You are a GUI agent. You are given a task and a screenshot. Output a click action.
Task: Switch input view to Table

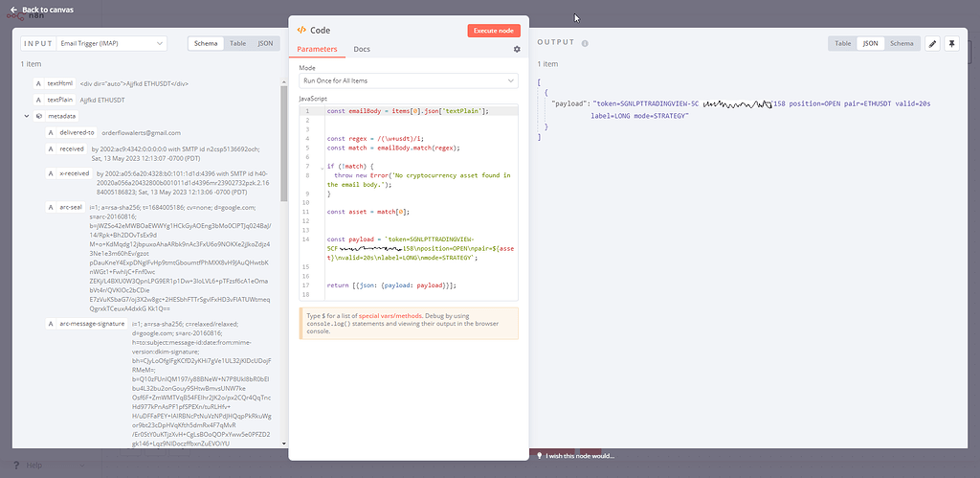(237, 43)
